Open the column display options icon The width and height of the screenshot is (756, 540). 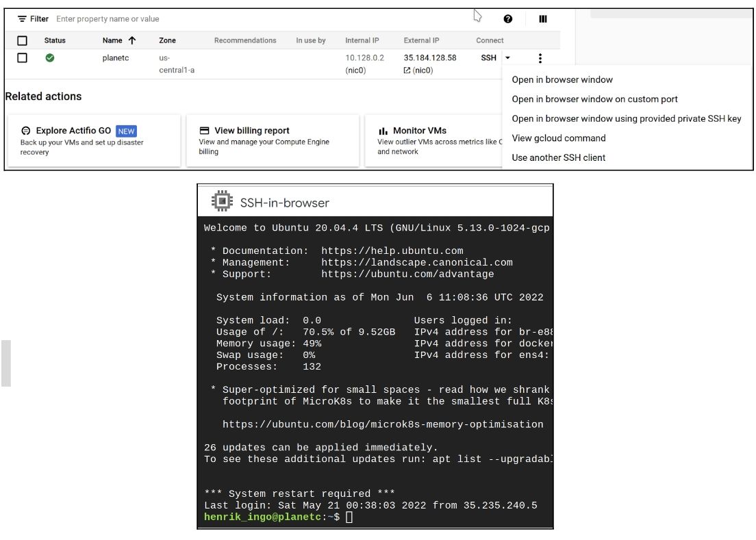[x=543, y=18]
